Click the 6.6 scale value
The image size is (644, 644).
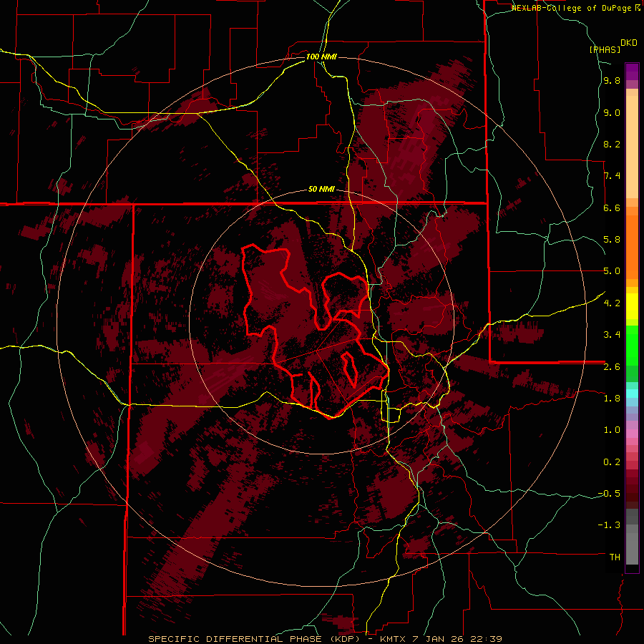click(x=612, y=208)
